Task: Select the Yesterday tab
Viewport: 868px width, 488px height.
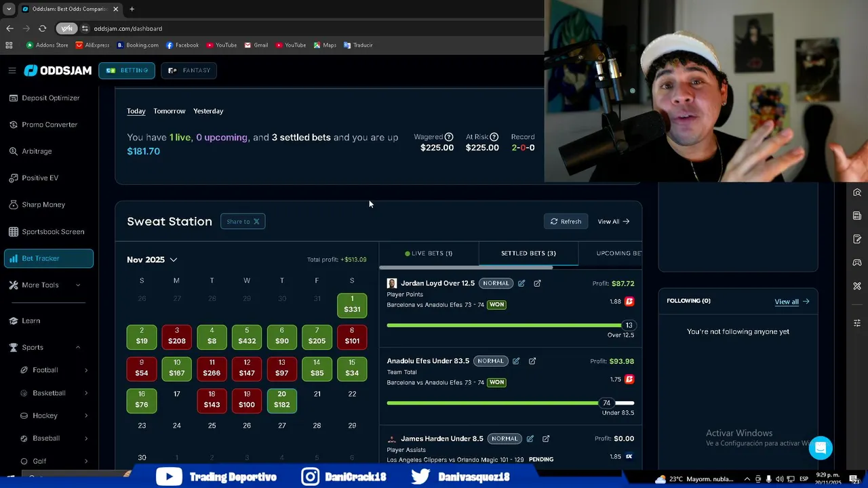Action: point(208,111)
